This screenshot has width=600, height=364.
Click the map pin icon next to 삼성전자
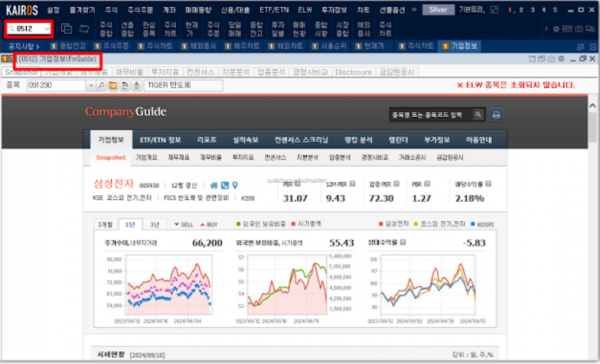[235, 185]
